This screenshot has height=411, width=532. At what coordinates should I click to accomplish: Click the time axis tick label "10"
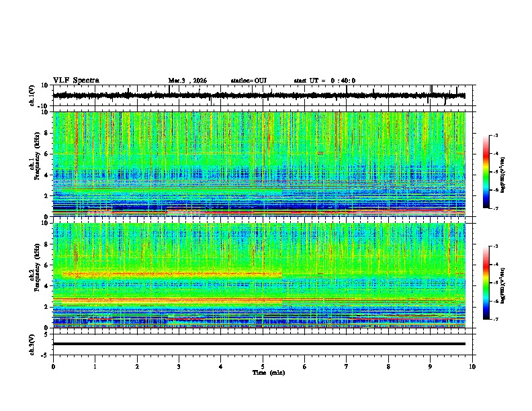472,367
